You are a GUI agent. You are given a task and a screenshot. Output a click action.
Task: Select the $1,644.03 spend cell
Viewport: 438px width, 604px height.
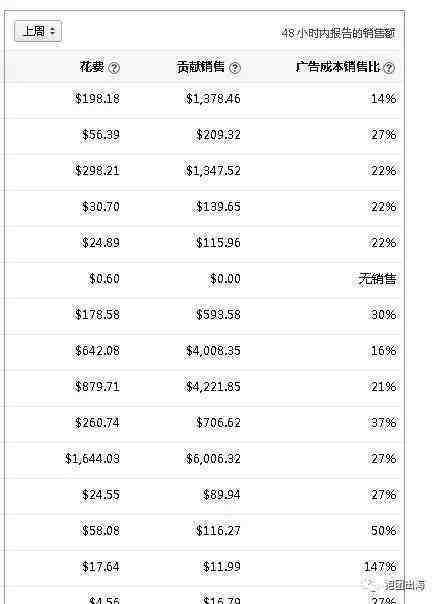[92, 458]
